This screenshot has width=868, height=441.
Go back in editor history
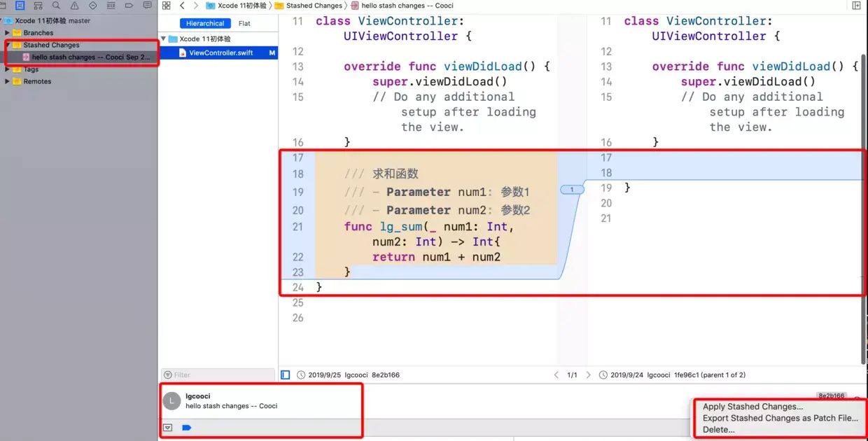(x=182, y=6)
